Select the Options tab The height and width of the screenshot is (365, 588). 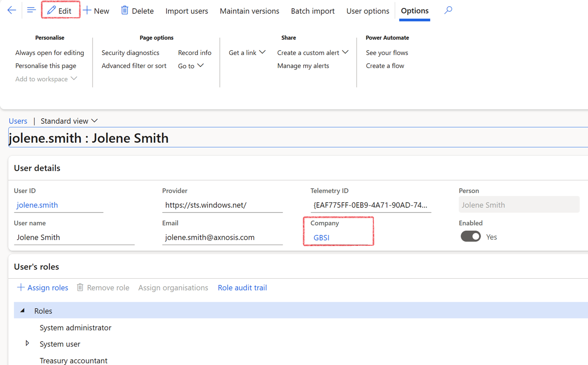[414, 11]
